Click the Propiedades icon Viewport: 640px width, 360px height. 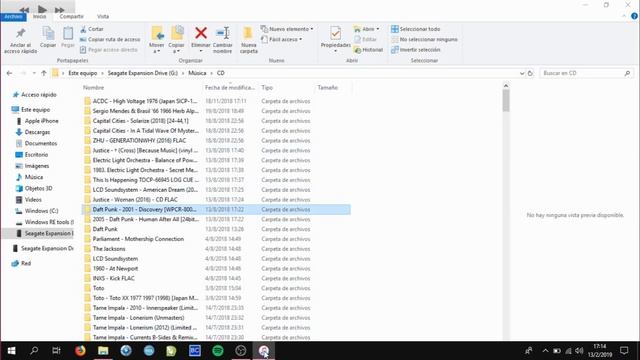[x=336, y=33]
